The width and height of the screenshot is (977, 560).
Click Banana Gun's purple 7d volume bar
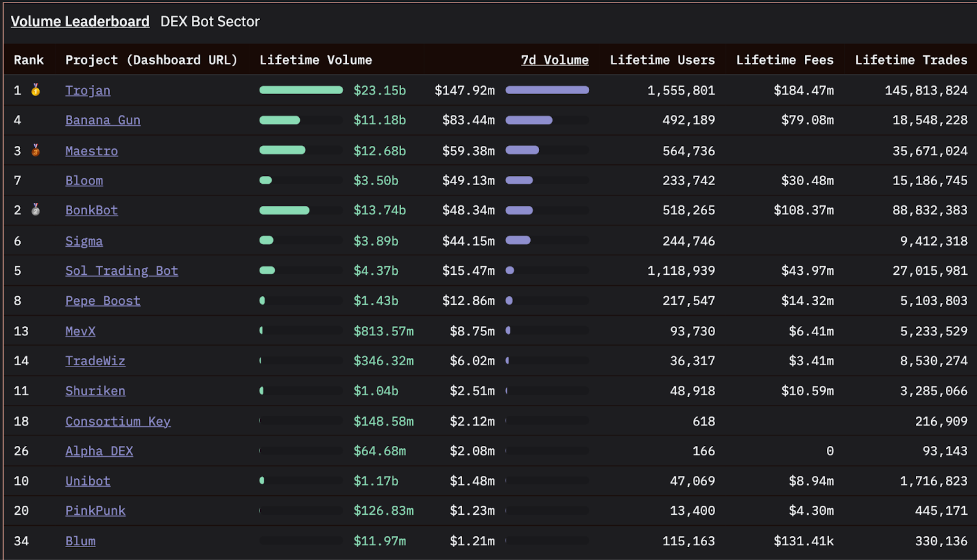pos(529,120)
